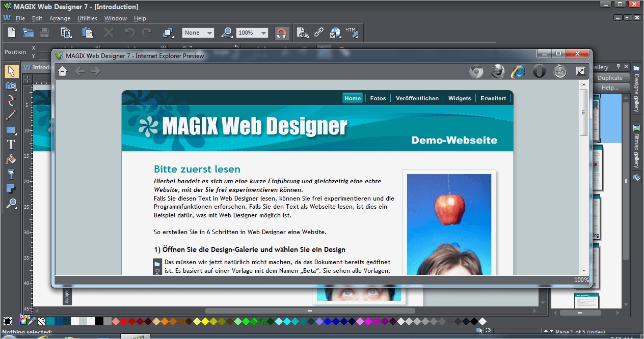Click the preview page eye icon

[x=303, y=33]
